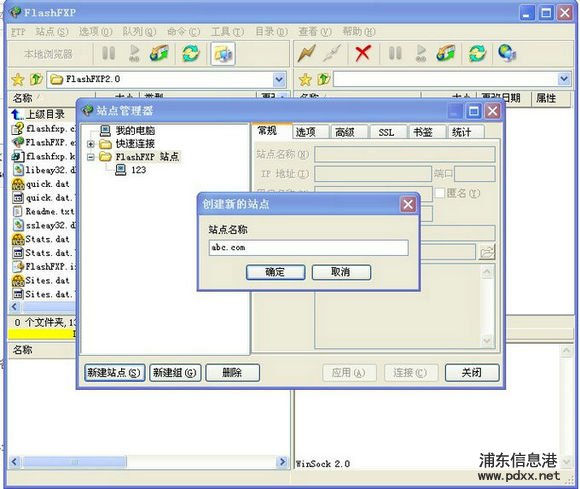Click the left pane horizontal scrollbar thumb
Viewport: 580px width, 489px height.
click(x=74, y=462)
